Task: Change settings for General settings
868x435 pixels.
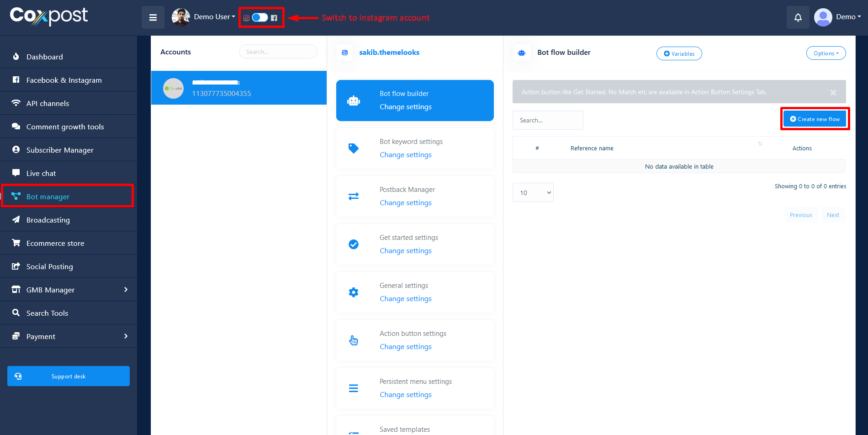Action: point(406,299)
